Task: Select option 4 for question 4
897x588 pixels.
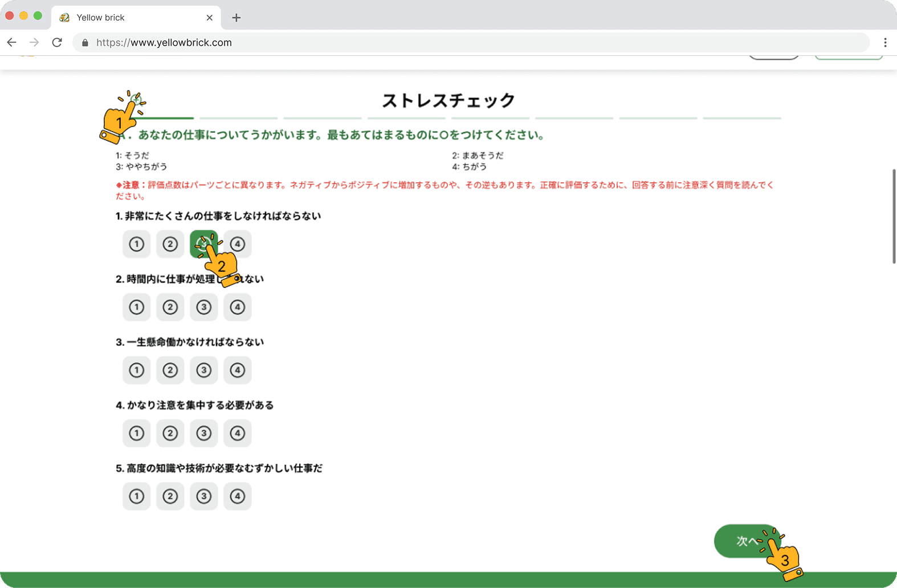Action: pyautogui.click(x=237, y=433)
